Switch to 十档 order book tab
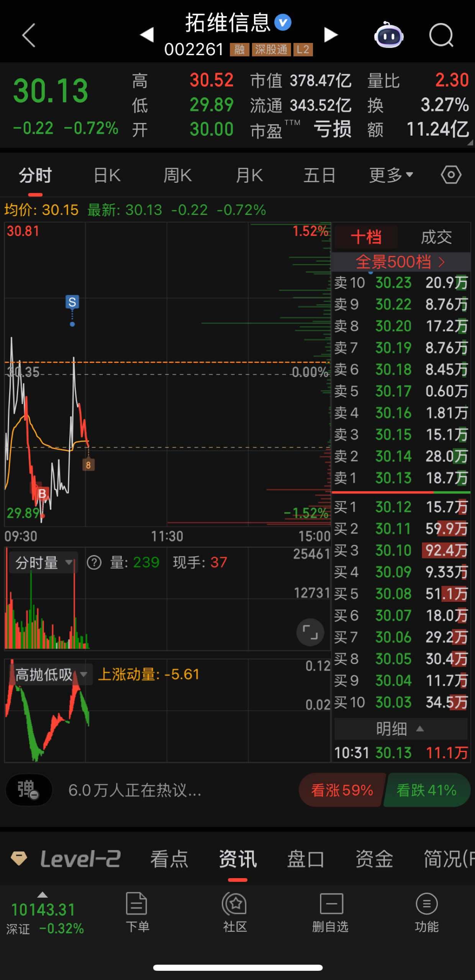 click(366, 237)
